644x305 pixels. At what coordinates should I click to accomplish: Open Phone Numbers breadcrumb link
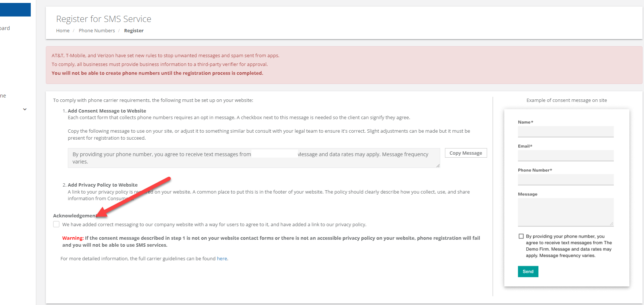click(97, 31)
